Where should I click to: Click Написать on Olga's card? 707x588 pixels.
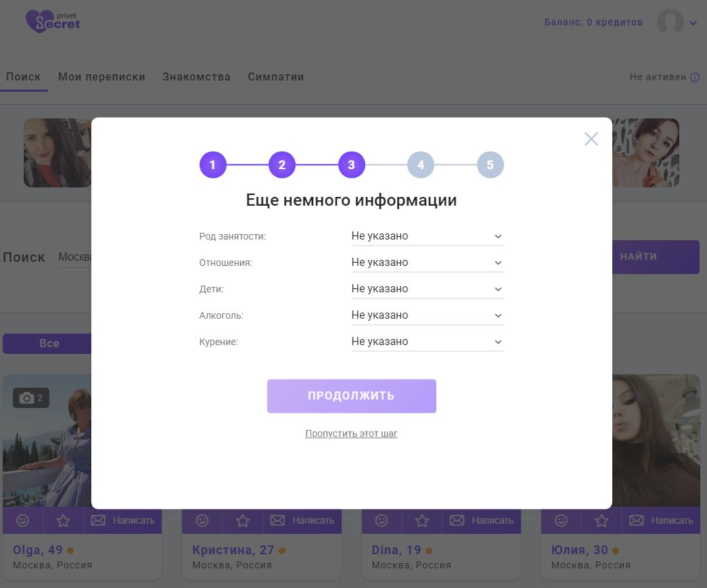pyautogui.click(x=122, y=521)
